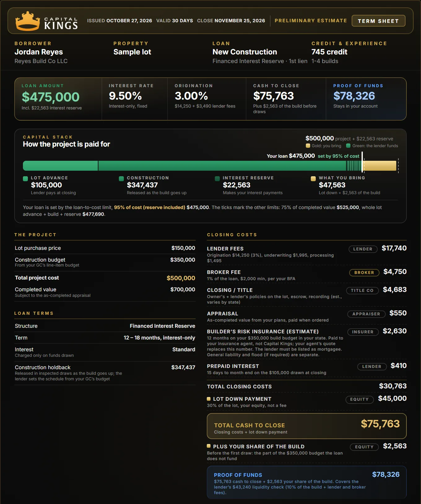421x504 pixels.
Task: Open the Term Sheet button
Action: [378, 21]
